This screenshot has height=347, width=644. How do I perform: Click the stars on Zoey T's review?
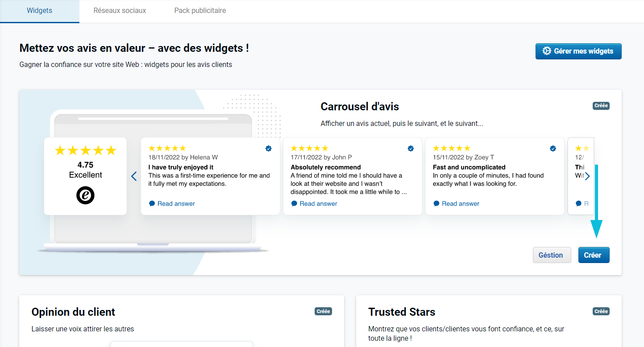coord(452,148)
